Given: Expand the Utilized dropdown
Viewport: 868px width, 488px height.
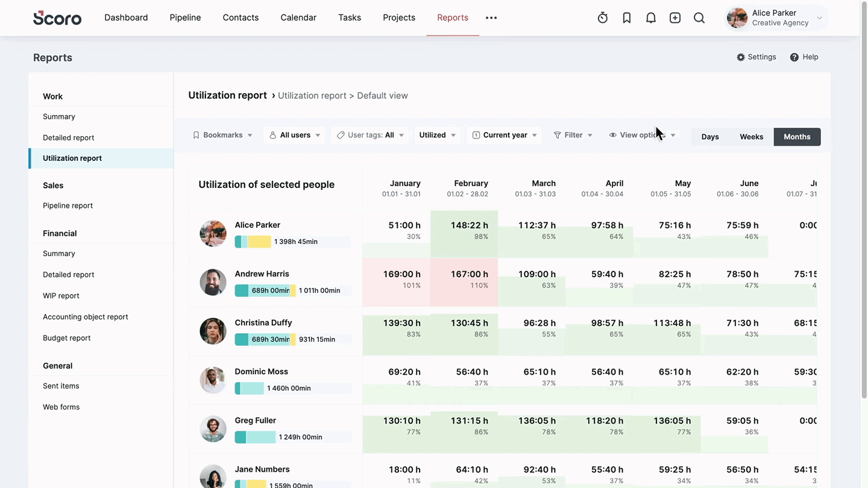Looking at the screenshot, I should [x=437, y=135].
